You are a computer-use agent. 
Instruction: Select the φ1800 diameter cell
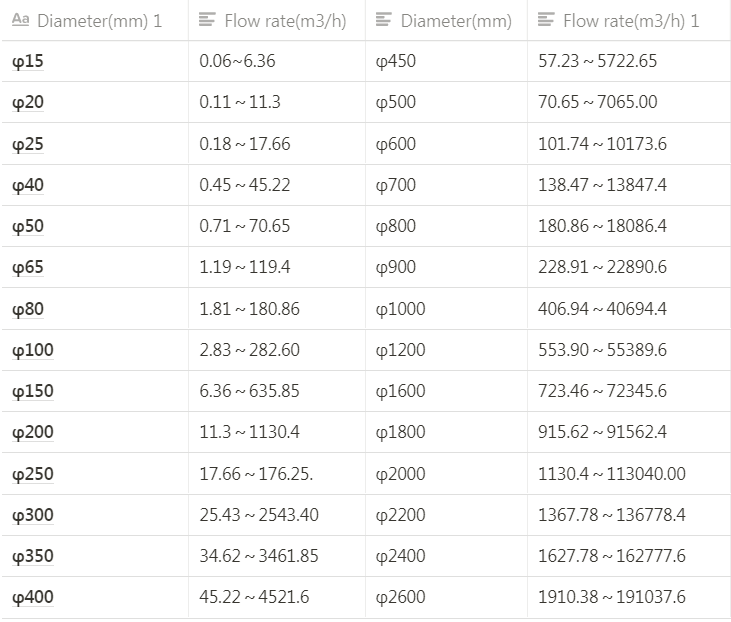point(400,433)
